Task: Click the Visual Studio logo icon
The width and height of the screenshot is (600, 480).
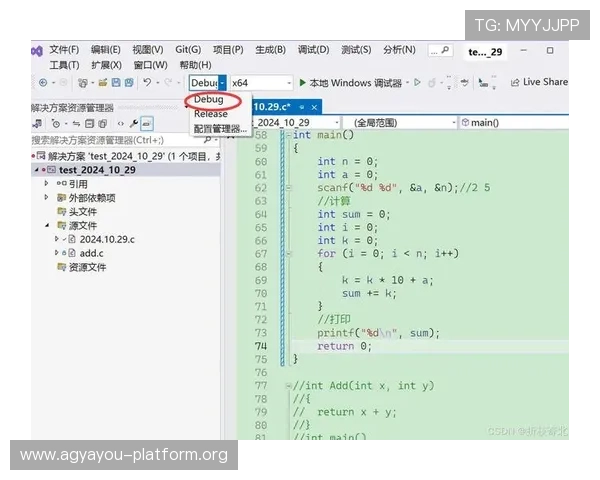Action: coord(36,50)
